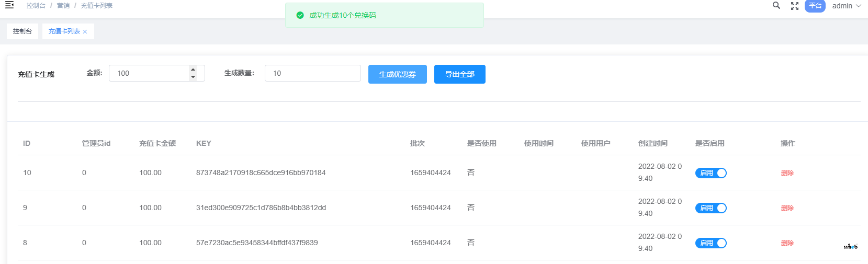Click the 充值卡生成 section title

[x=36, y=74]
